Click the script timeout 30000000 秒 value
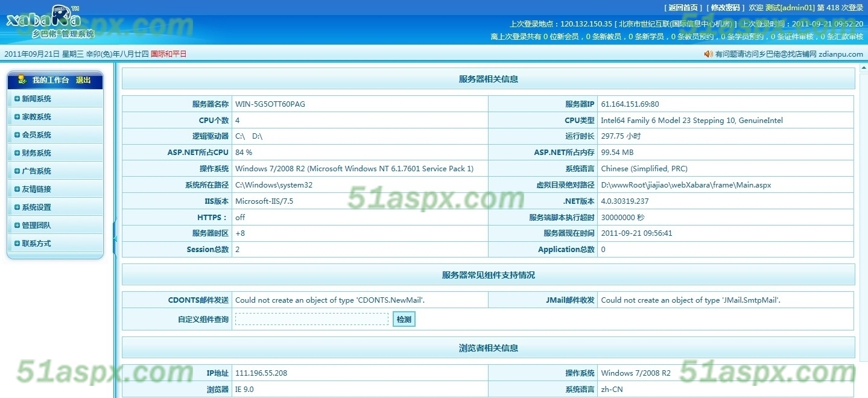 pos(622,218)
